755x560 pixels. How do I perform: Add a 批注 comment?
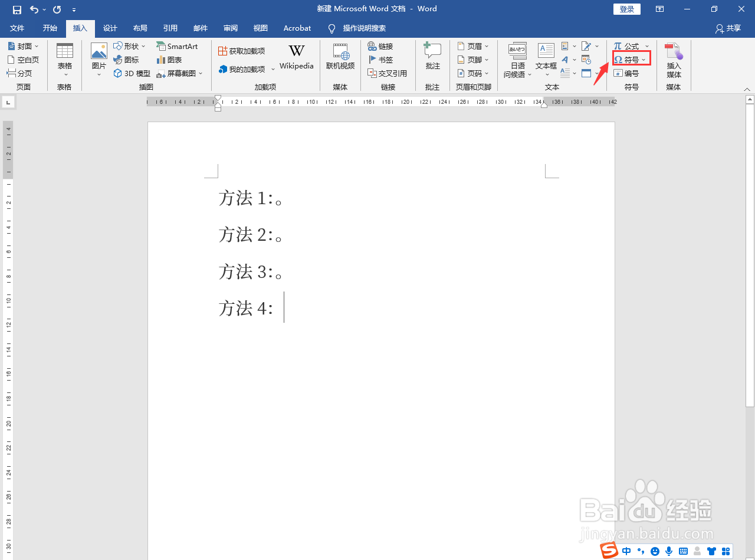tap(432, 57)
